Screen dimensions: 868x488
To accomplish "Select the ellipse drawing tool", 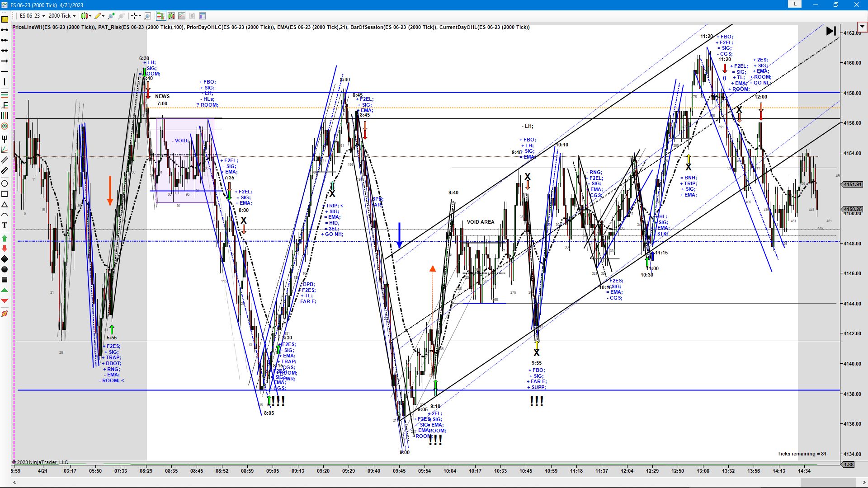I will pyautogui.click(x=5, y=183).
